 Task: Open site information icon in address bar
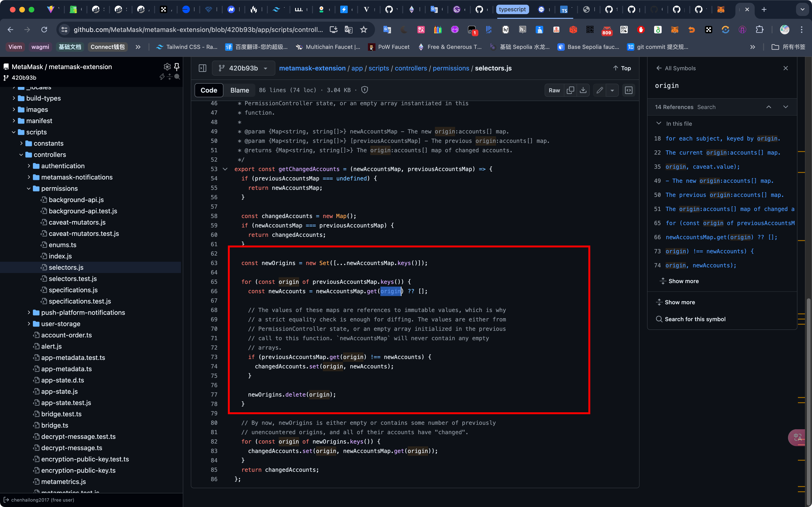click(64, 30)
